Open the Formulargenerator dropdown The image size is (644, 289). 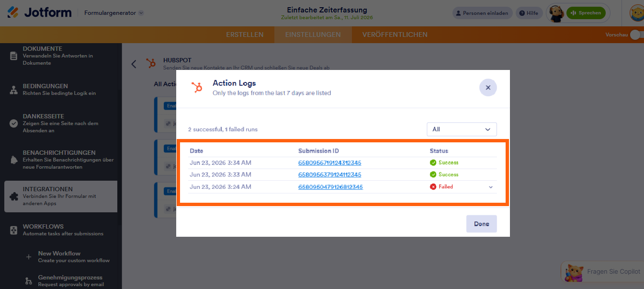click(114, 13)
